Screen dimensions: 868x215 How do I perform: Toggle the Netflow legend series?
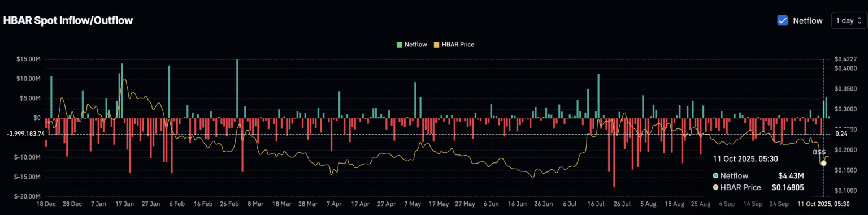[412, 44]
